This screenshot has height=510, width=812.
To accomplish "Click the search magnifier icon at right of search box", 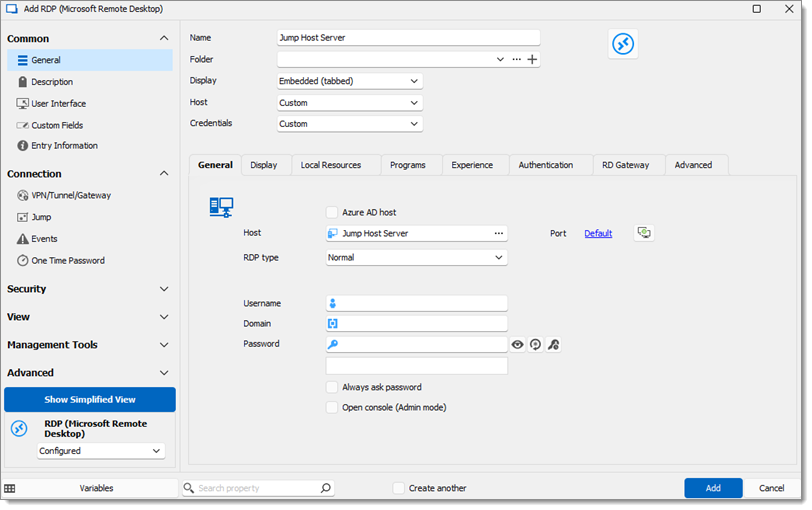I will (x=325, y=488).
